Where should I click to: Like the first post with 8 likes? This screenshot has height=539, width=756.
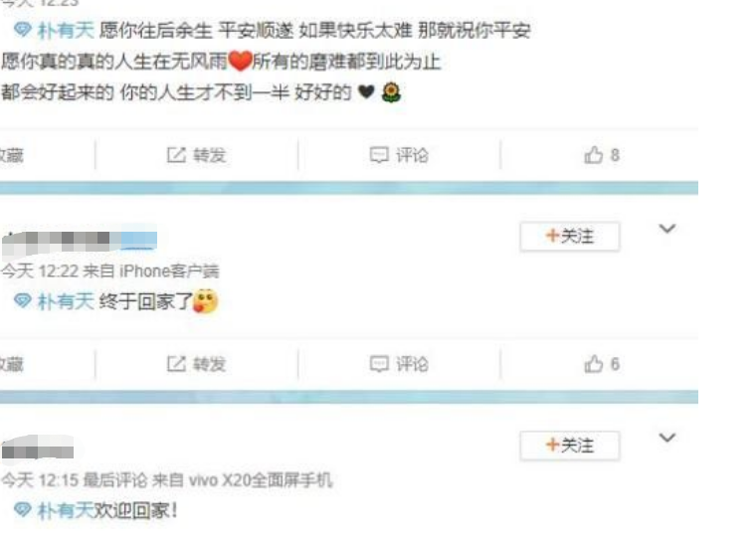coord(594,155)
